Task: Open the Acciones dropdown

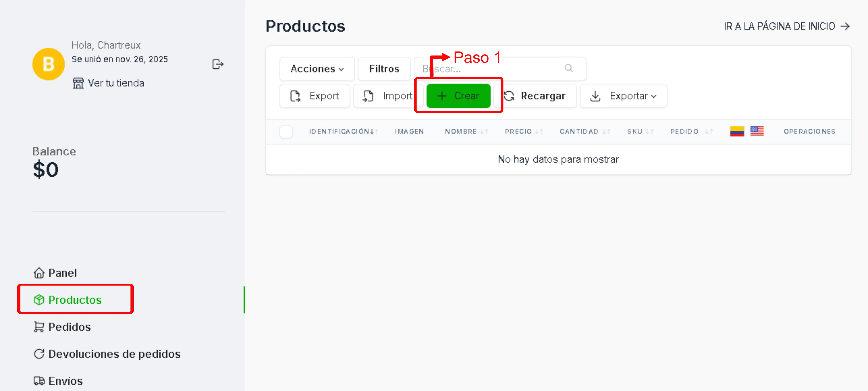Action: click(317, 69)
